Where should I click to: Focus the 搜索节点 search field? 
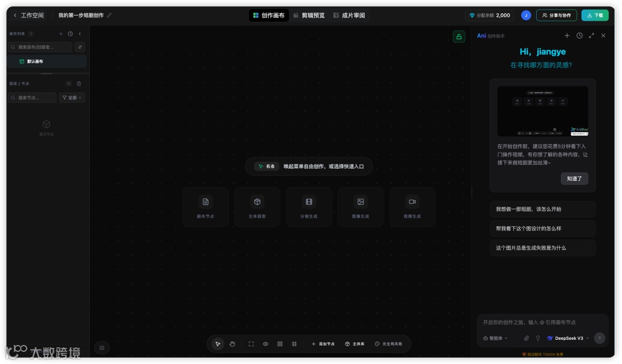32,97
